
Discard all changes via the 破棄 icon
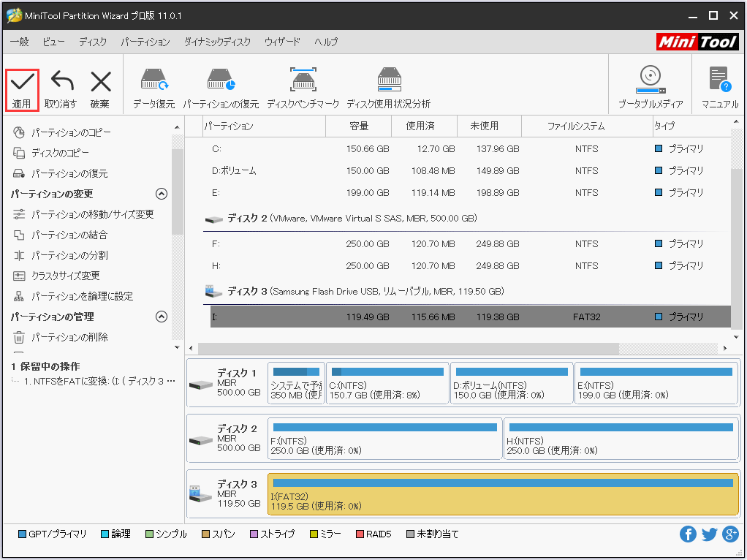(100, 84)
